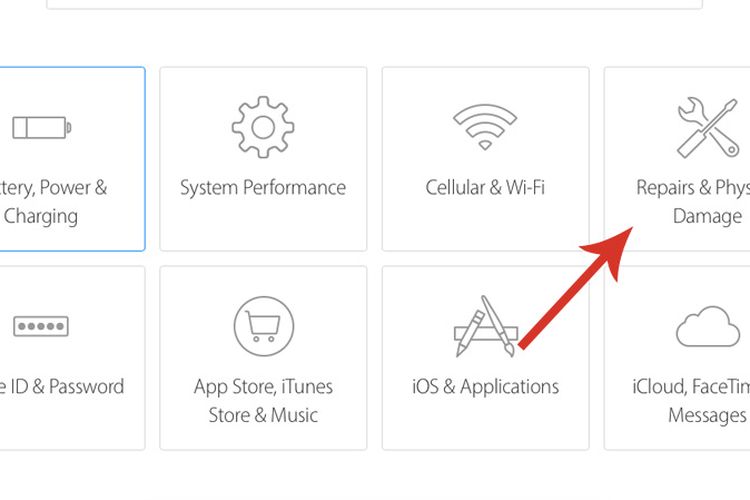Image resolution: width=750 pixels, height=500 pixels.
Task: Choose the Cellular & Wi-Fi topic label
Action: tap(485, 187)
